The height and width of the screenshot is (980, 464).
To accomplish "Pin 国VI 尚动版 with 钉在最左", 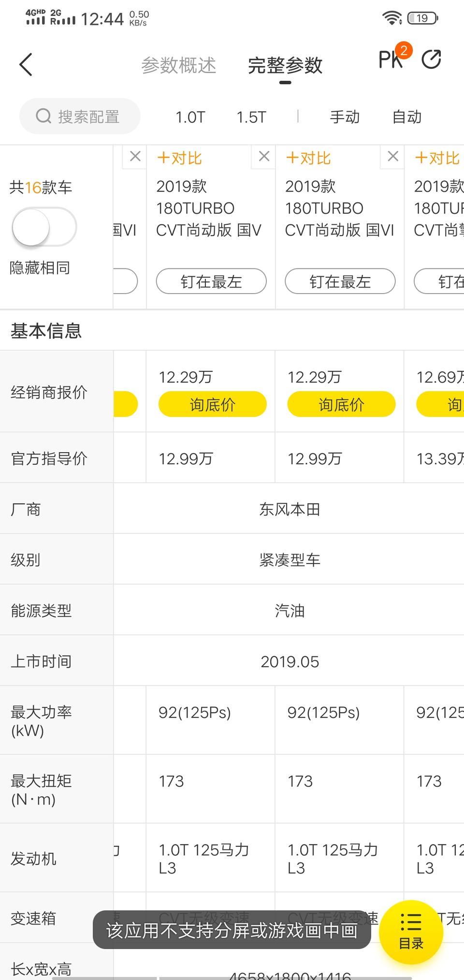I will pyautogui.click(x=340, y=281).
